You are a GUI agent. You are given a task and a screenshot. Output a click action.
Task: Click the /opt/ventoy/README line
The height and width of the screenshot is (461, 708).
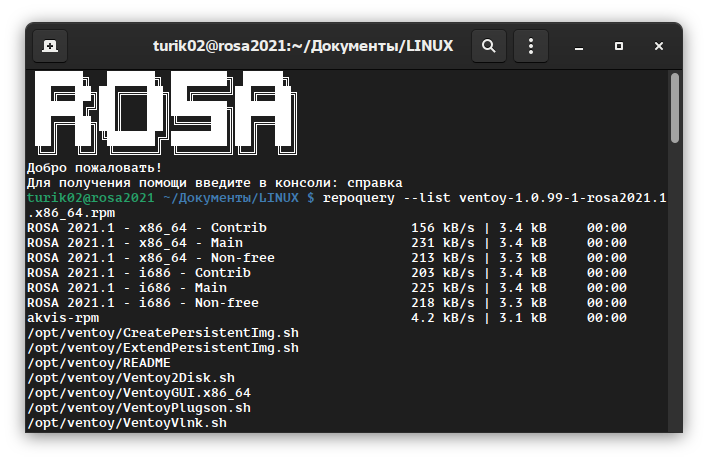(x=98, y=363)
